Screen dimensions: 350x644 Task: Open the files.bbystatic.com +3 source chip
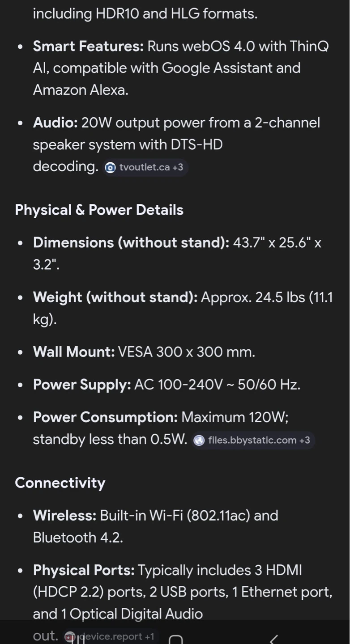click(x=253, y=440)
